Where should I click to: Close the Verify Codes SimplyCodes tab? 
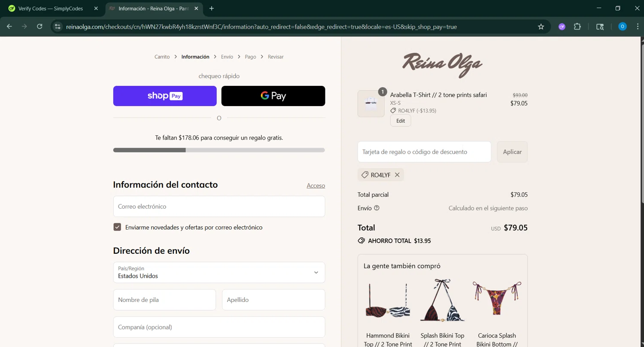point(96,8)
